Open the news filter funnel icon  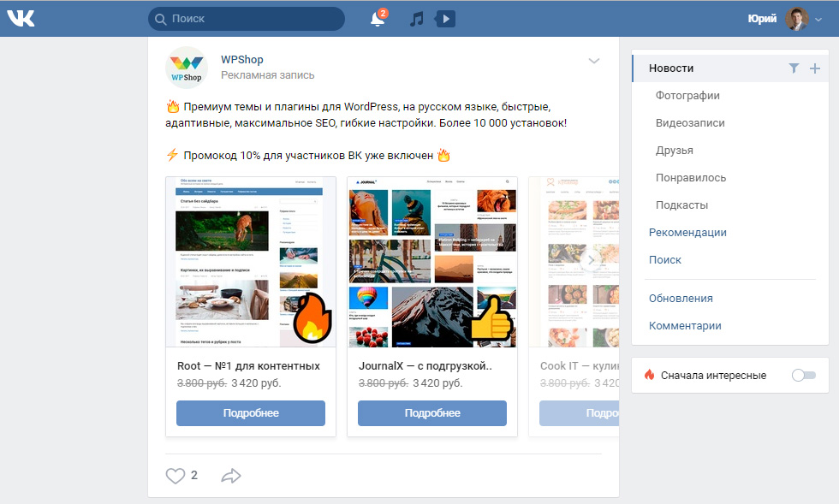[x=794, y=68]
